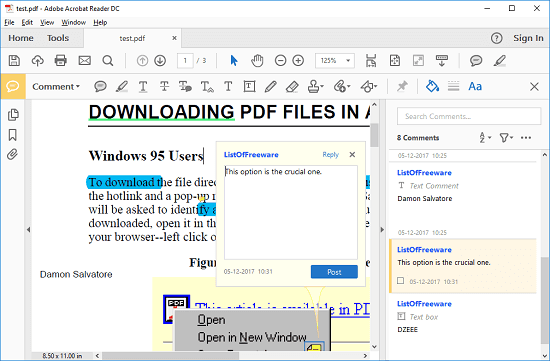
Task: Select the highlight text tool in Comment toolbar
Action: [x=122, y=86]
